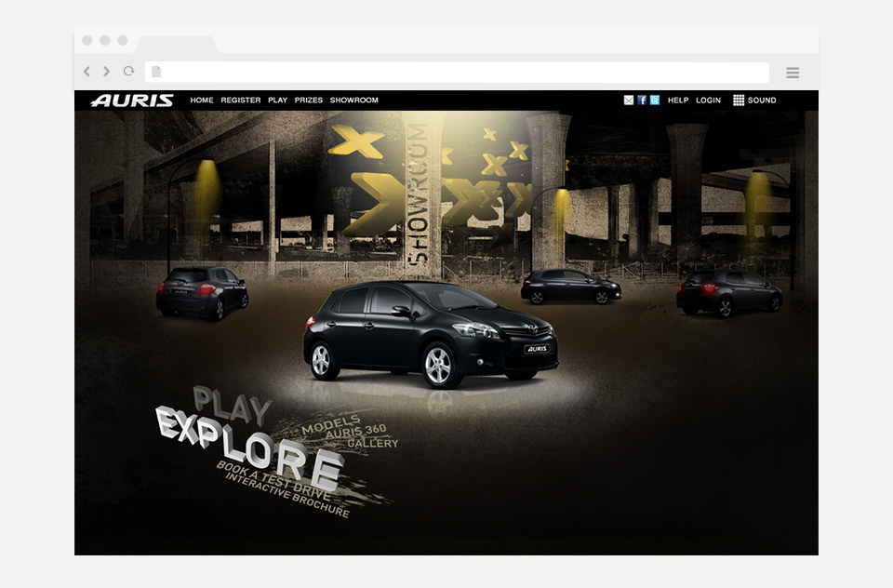Open Showroom in the top navigation
The image size is (893, 588).
[354, 100]
